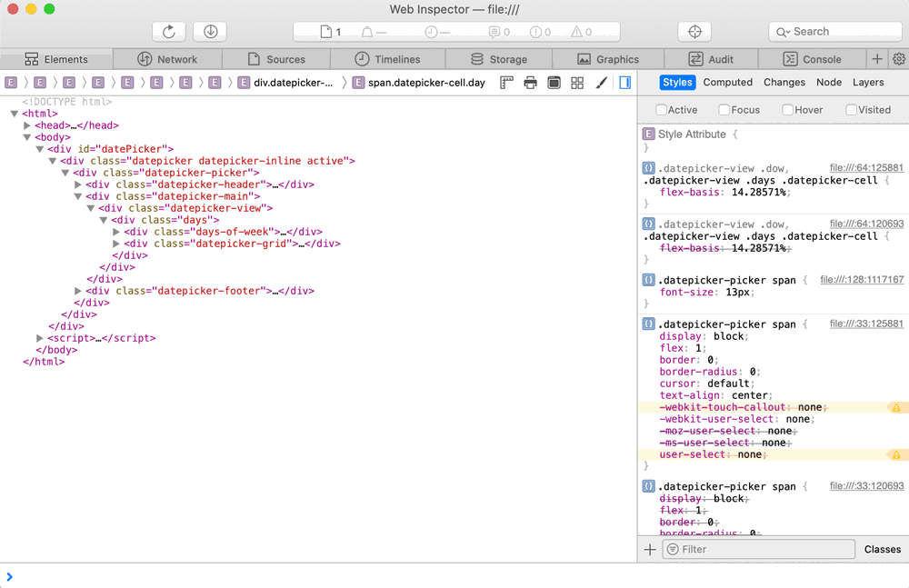This screenshot has width=909, height=588.
Task: Activate the element selection crosshair
Action: [694, 32]
